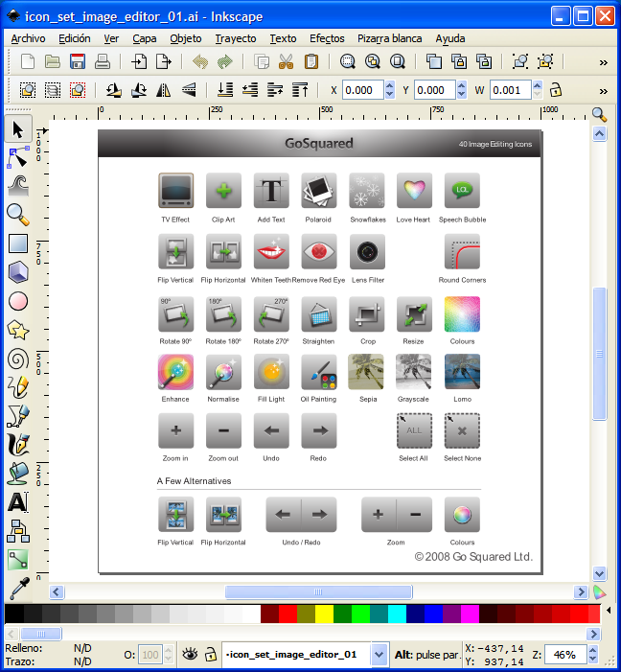Image resolution: width=621 pixels, height=672 pixels.
Task: Pick the yellow palette swatch
Action: (x=324, y=614)
